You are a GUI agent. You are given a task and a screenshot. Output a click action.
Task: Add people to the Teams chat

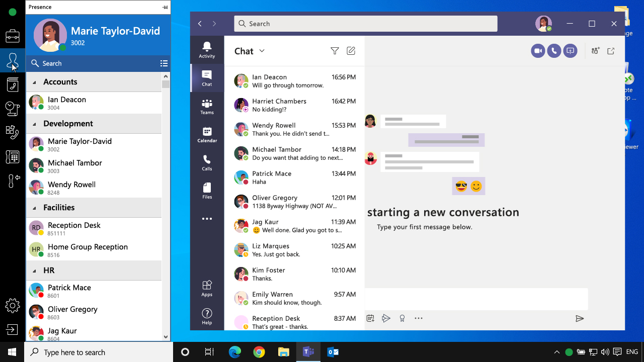pyautogui.click(x=596, y=51)
